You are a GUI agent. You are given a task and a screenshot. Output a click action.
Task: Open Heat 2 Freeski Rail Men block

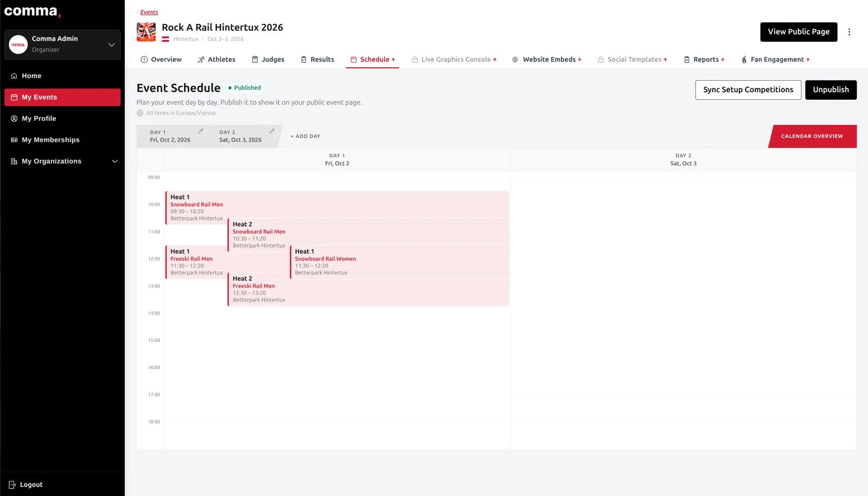pyautogui.click(x=368, y=289)
